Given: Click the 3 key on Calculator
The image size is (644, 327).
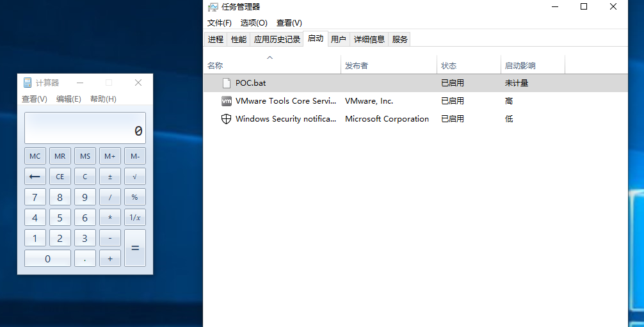Looking at the screenshot, I should pyautogui.click(x=85, y=238).
